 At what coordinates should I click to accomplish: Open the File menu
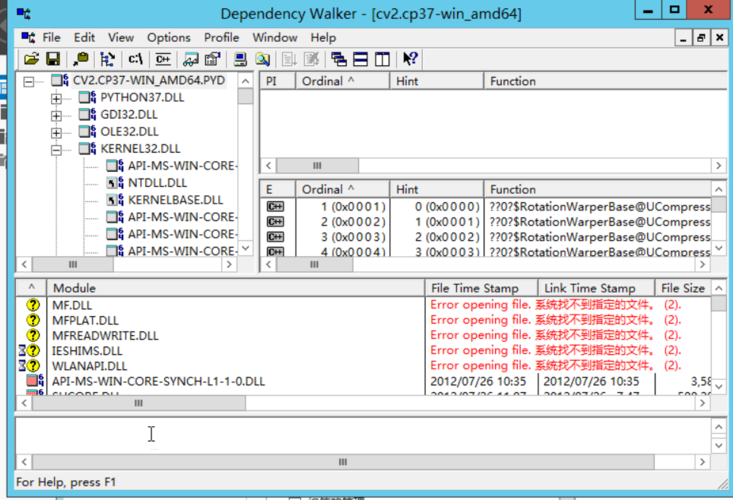pyautogui.click(x=51, y=37)
